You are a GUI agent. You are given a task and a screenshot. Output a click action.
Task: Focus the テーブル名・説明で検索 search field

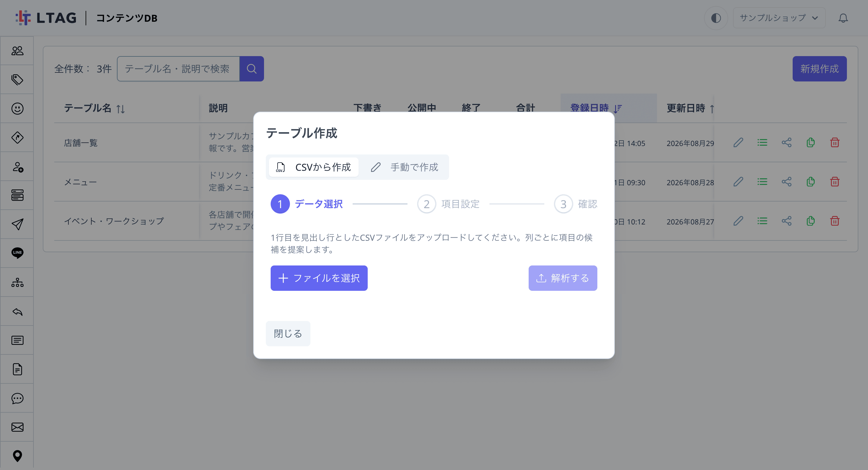coord(178,69)
